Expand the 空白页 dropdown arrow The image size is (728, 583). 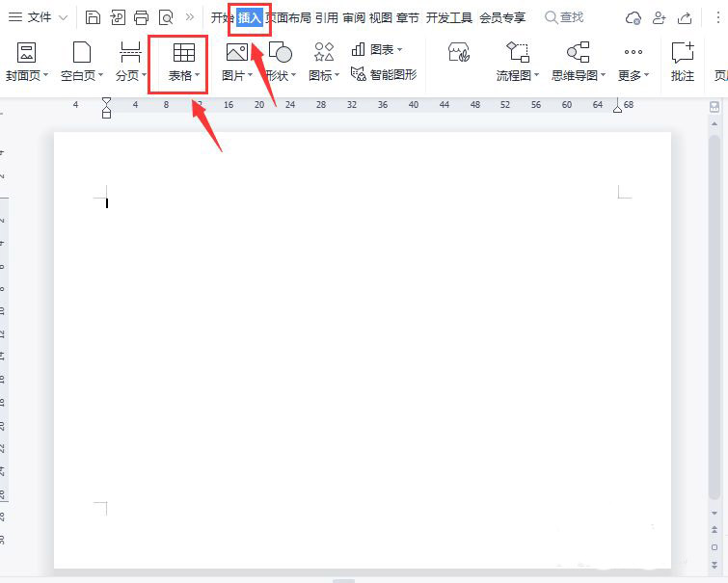[x=100, y=75]
